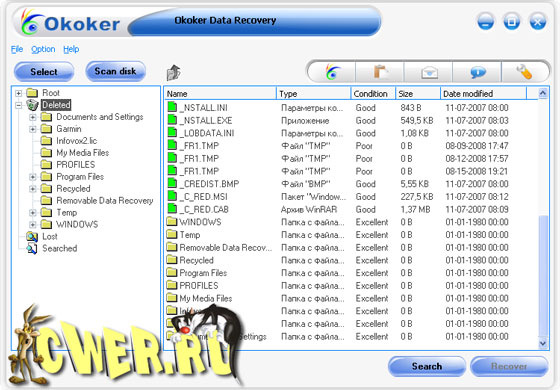This screenshot has width=560, height=390.
Task: Collapse the Deleted tree node
Action: click(19, 105)
